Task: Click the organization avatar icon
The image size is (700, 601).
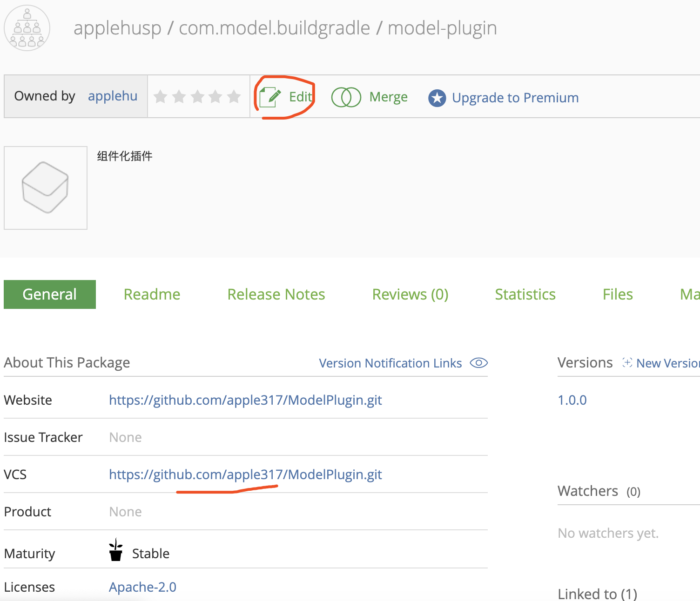Action: pyautogui.click(x=27, y=28)
